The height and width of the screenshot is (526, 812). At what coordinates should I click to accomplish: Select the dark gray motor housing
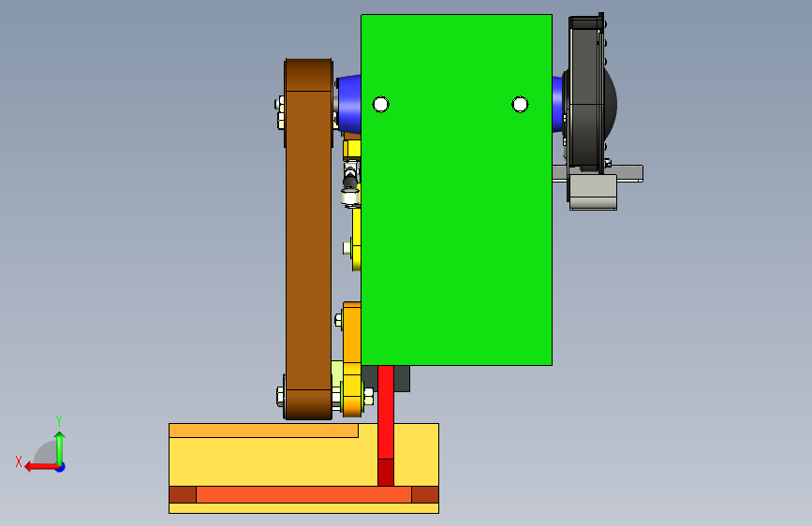point(589,94)
